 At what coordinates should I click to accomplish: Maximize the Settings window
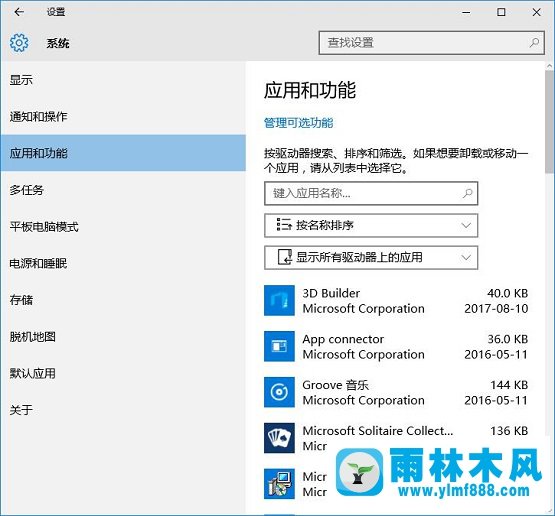click(501, 12)
